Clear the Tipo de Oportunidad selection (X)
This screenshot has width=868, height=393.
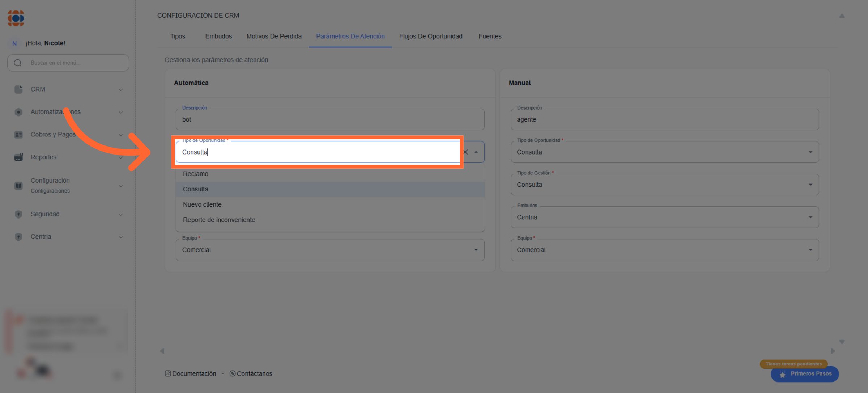(x=466, y=152)
